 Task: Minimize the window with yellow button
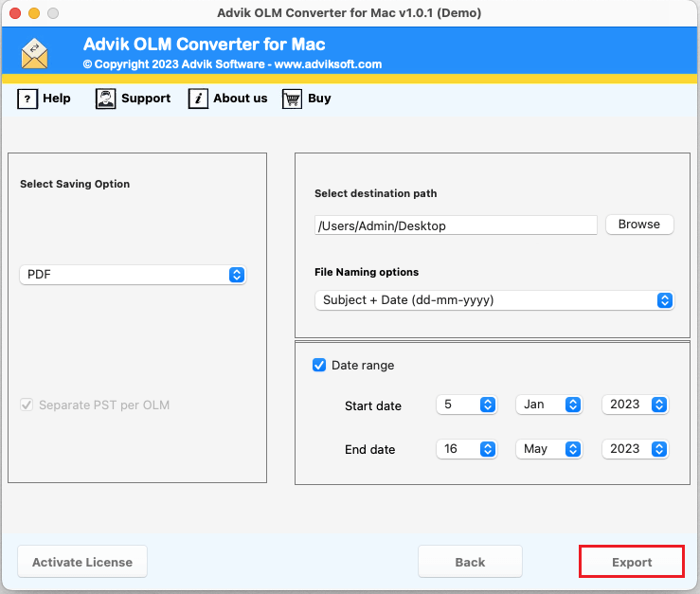click(34, 13)
